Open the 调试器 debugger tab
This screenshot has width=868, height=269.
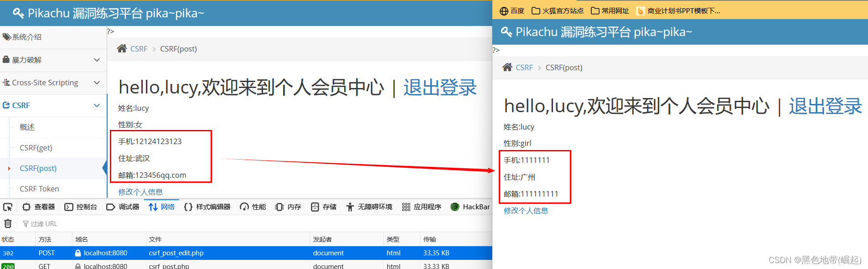pyautogui.click(x=123, y=207)
